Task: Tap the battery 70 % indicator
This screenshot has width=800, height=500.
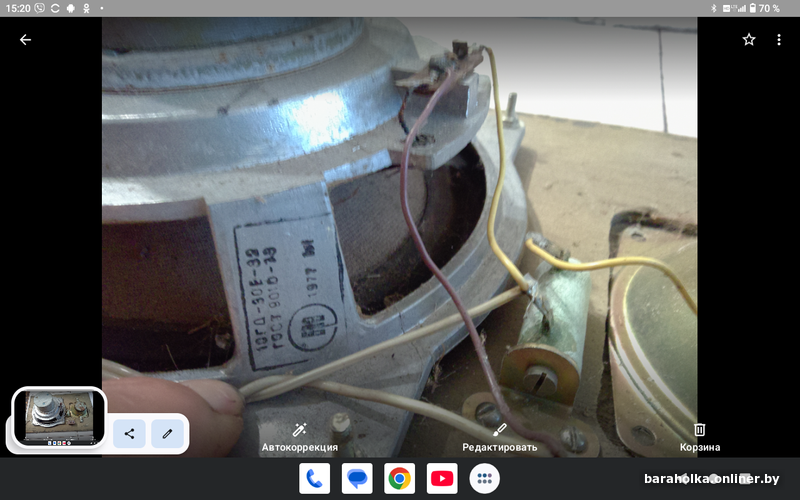Action: pos(764,8)
